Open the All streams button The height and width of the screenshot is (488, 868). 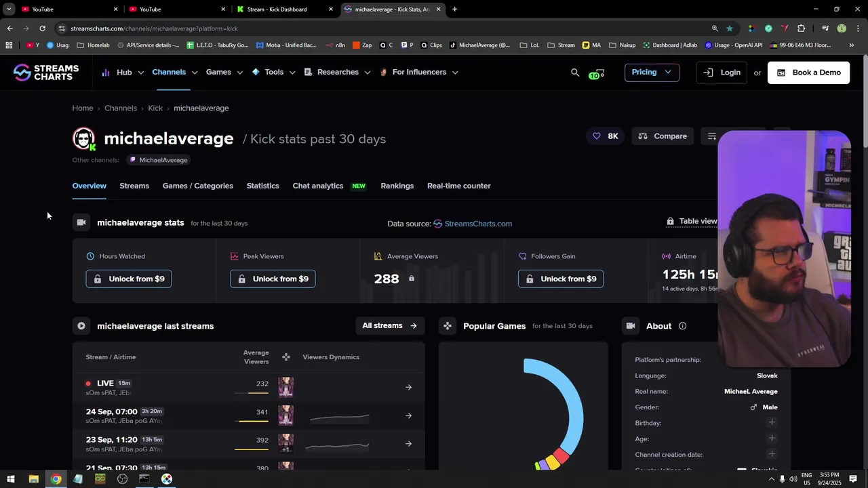(390, 326)
